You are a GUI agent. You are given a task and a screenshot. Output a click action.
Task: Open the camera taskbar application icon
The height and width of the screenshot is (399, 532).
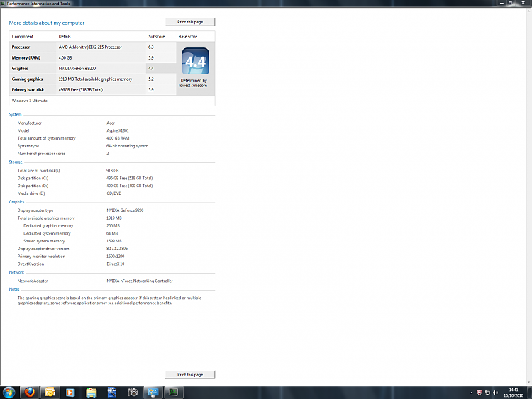point(133,393)
